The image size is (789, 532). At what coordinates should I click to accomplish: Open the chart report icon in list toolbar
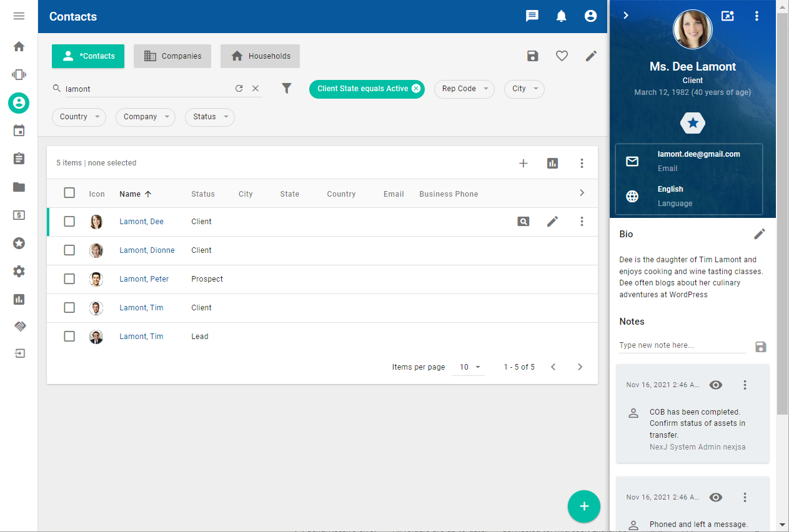pyautogui.click(x=552, y=163)
